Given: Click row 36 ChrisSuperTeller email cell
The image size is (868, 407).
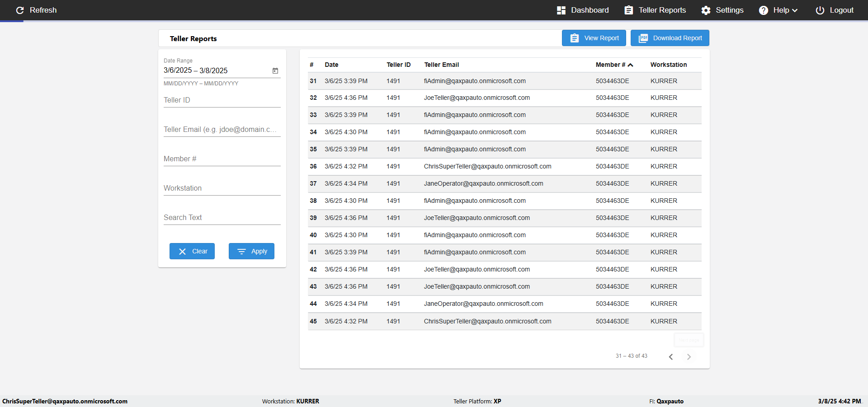Looking at the screenshot, I should [x=487, y=166].
